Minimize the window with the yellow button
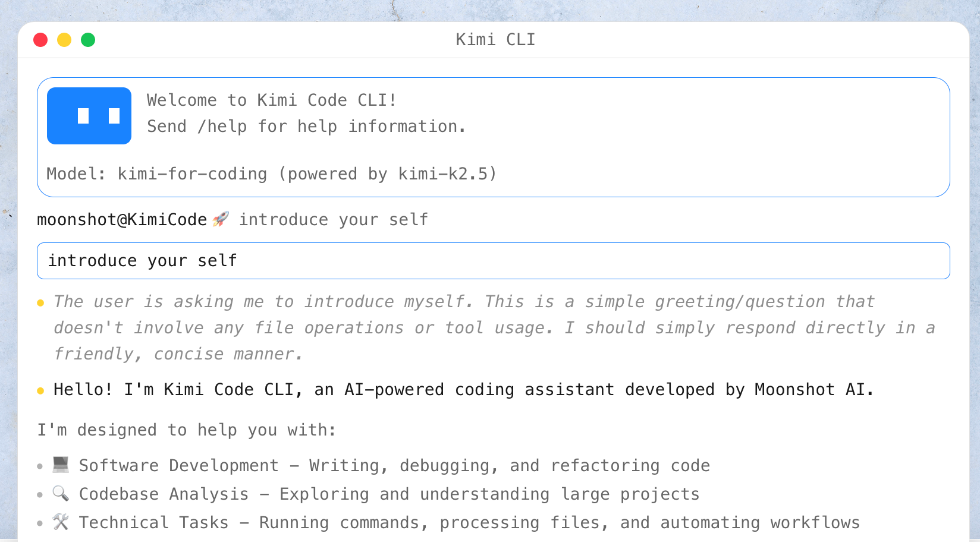 coord(64,40)
